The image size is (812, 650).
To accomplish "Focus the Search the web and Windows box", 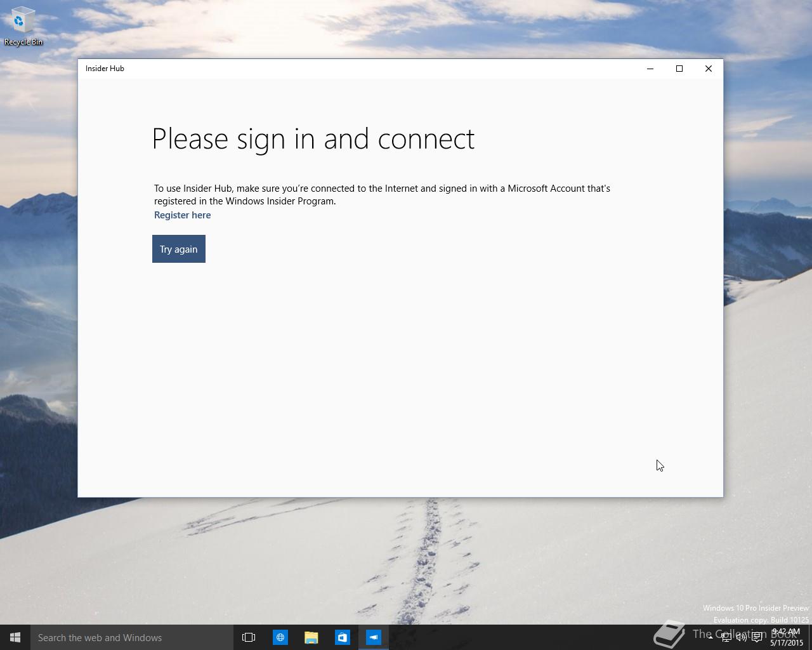I will [132, 637].
